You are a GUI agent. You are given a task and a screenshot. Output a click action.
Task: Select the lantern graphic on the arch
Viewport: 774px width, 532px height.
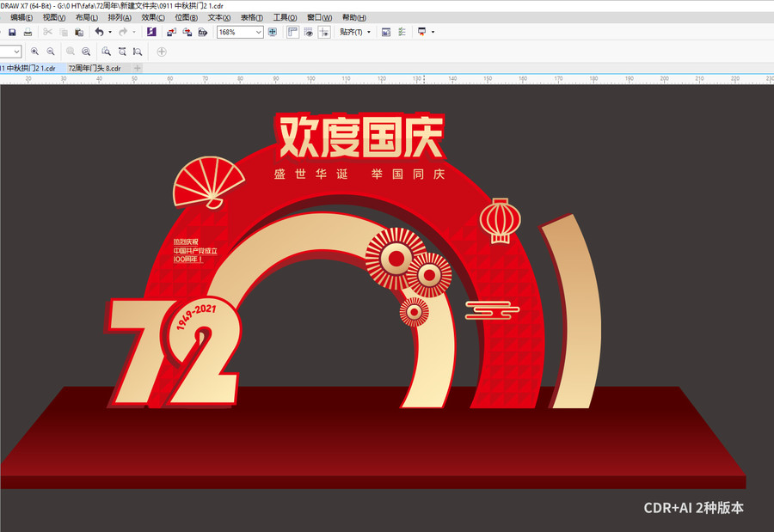(500, 221)
